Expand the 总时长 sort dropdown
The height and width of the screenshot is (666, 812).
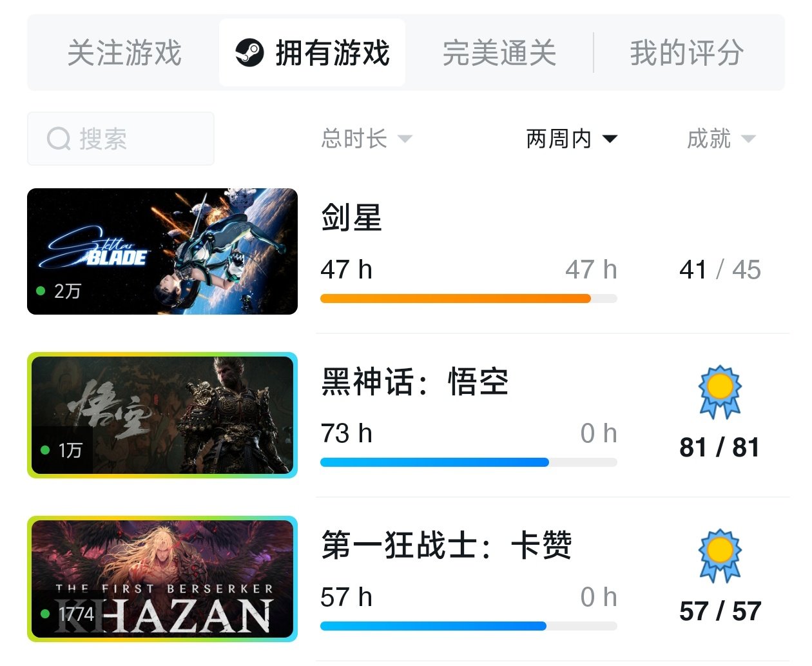pos(367,139)
